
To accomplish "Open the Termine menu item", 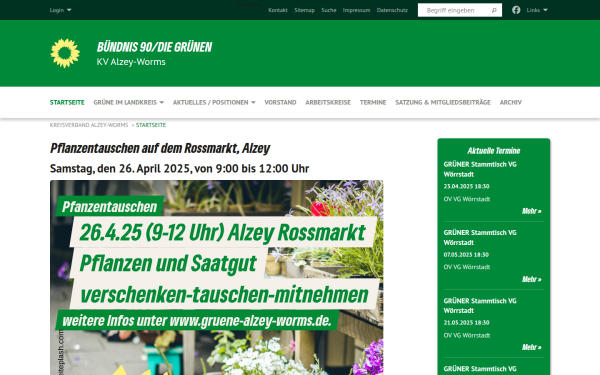I will [x=373, y=102].
